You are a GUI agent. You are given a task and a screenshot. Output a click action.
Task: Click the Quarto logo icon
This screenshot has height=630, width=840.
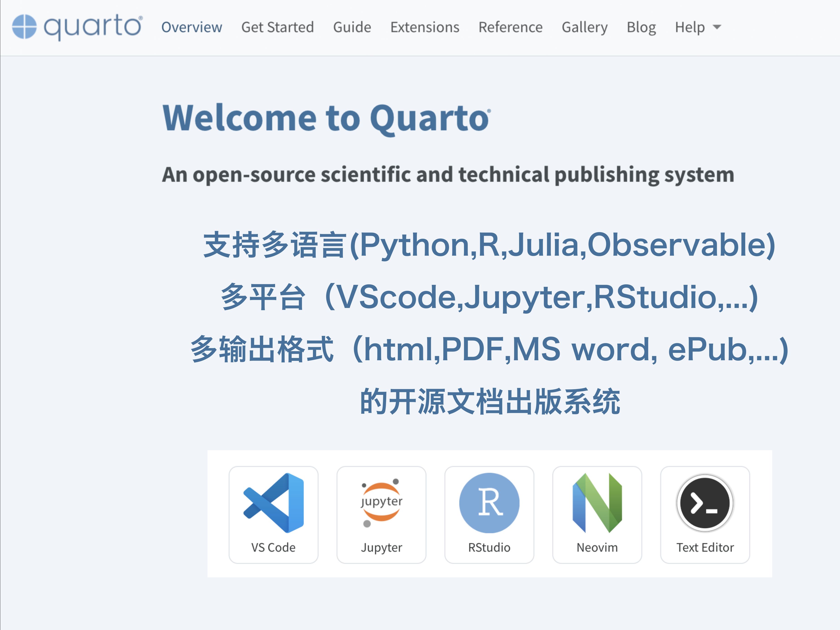click(x=24, y=27)
